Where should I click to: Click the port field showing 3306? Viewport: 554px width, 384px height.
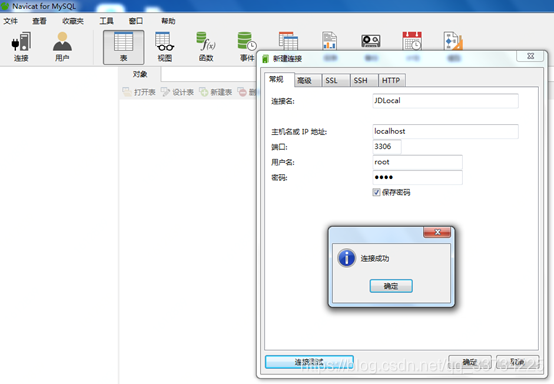pyautogui.click(x=387, y=147)
